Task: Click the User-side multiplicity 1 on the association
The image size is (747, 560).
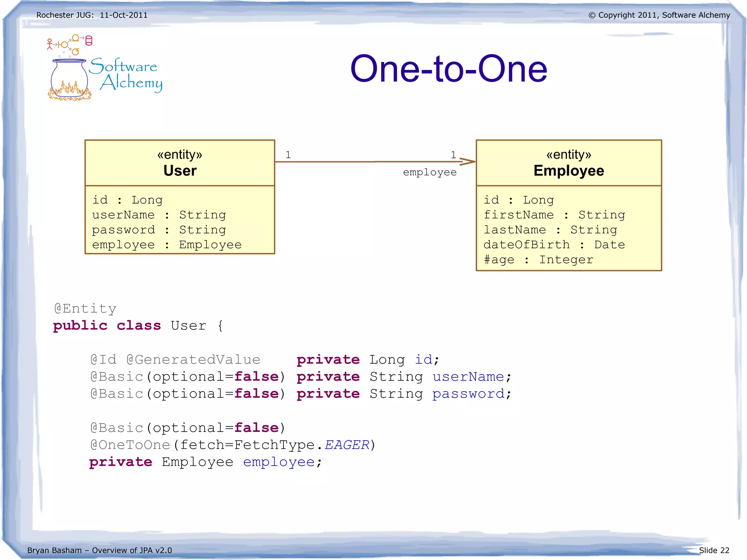Action: click(x=288, y=155)
